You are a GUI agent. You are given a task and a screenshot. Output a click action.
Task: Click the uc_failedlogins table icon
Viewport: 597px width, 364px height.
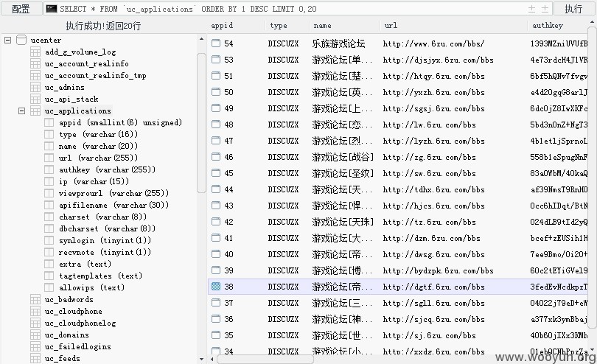(35, 346)
